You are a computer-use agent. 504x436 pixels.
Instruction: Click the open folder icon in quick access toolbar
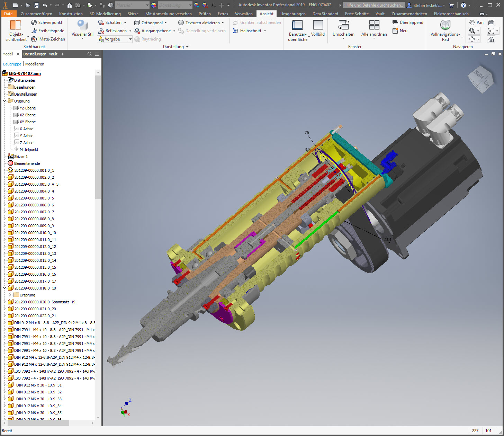(x=28, y=5)
